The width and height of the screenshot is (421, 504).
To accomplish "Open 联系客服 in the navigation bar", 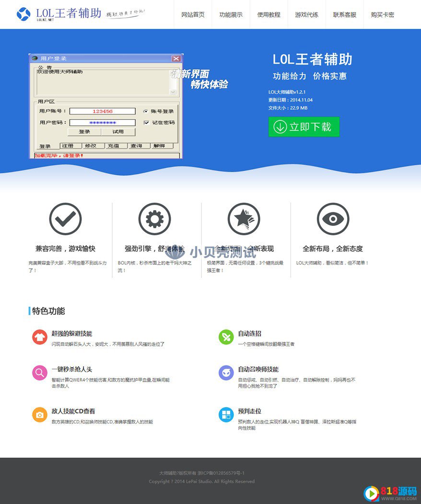I will 344,15.
